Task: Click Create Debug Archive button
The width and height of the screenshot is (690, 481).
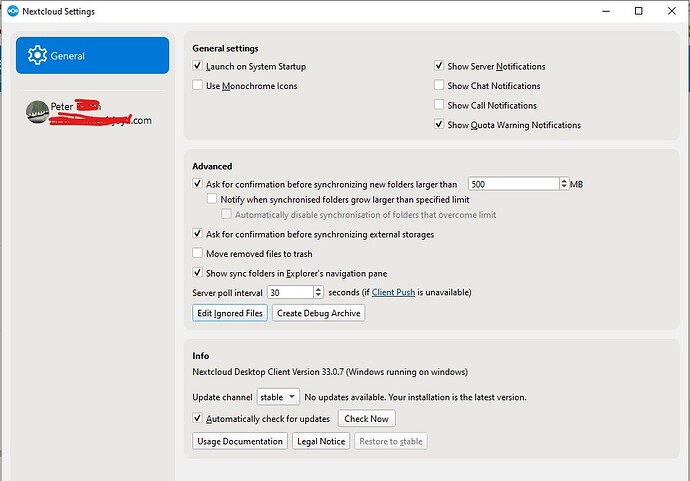Action: (x=319, y=313)
